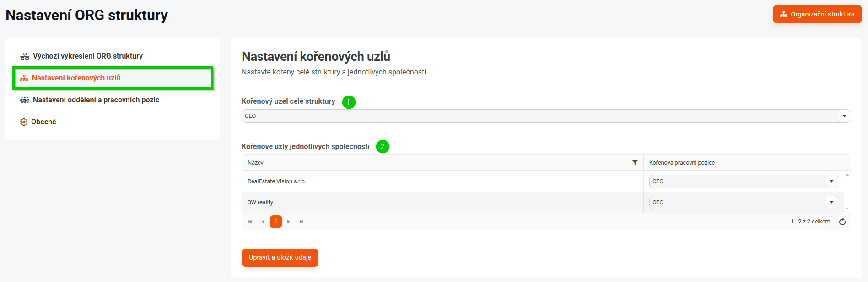
Task: Click the org chart icon beside Výchozí vykreslení
Action: coord(25,56)
